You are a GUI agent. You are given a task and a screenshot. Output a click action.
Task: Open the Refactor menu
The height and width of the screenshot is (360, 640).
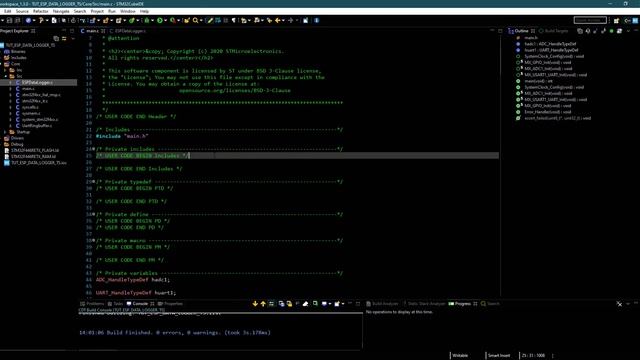pyautogui.click(x=40, y=11)
